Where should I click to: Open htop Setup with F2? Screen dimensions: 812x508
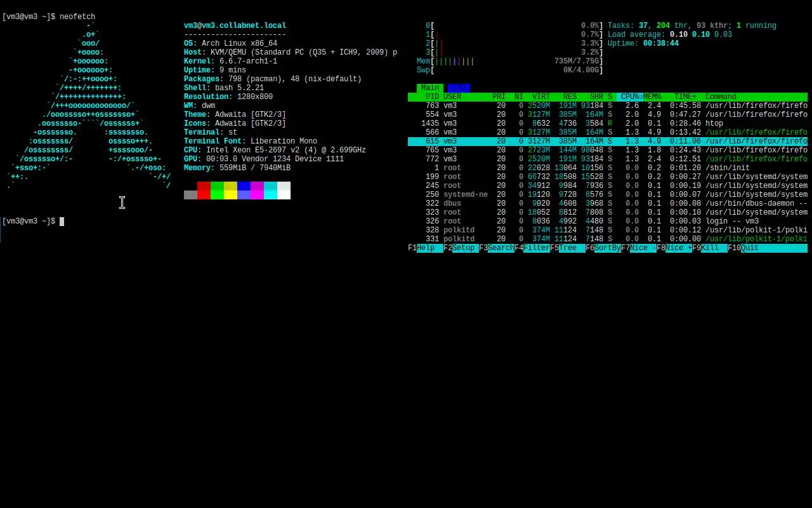[461, 248]
